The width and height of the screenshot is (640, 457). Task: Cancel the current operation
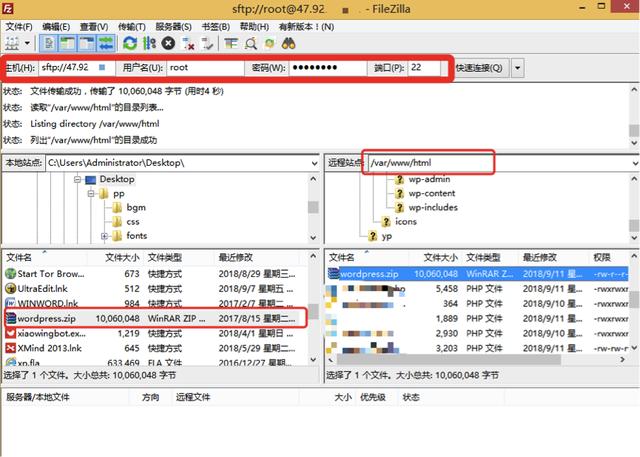point(168,43)
